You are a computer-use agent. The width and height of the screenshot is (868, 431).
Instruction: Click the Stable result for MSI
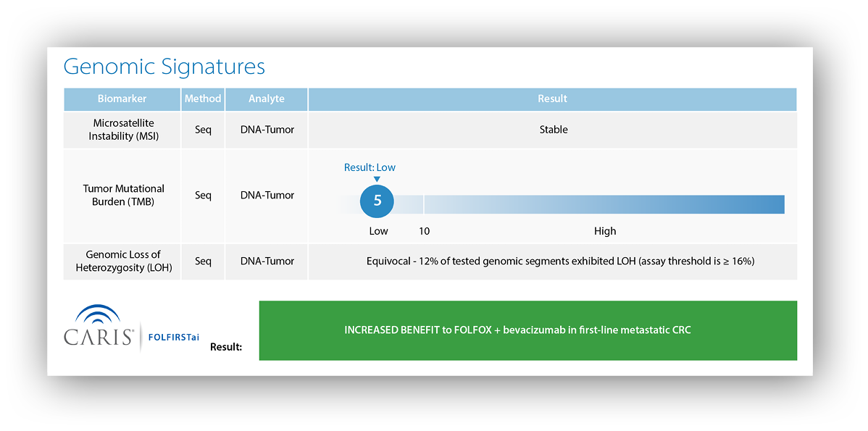point(554,130)
